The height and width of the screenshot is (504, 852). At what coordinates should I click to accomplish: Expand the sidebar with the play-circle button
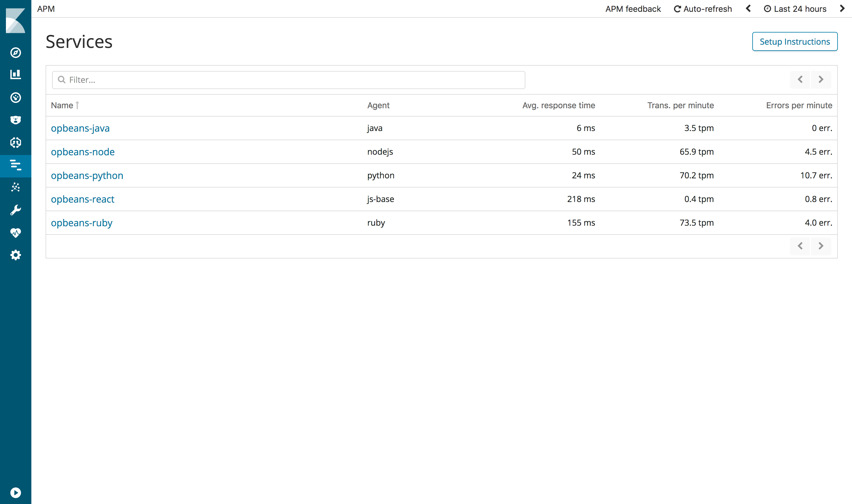coord(16,493)
